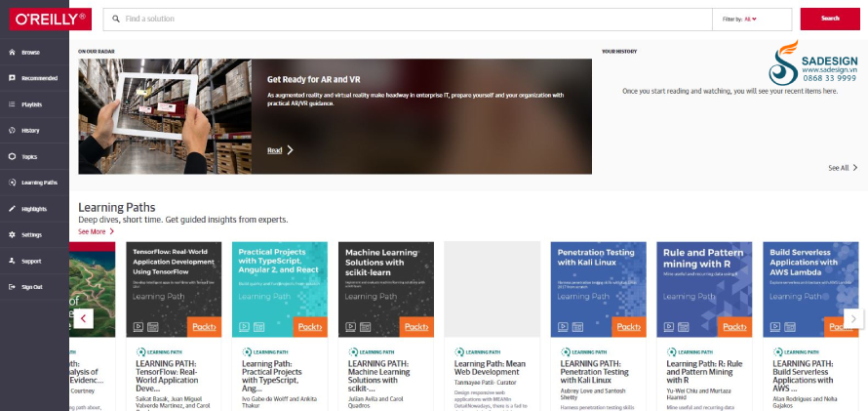
Task: Click Penetration Testing with Kali Linux cover
Action: (599, 289)
